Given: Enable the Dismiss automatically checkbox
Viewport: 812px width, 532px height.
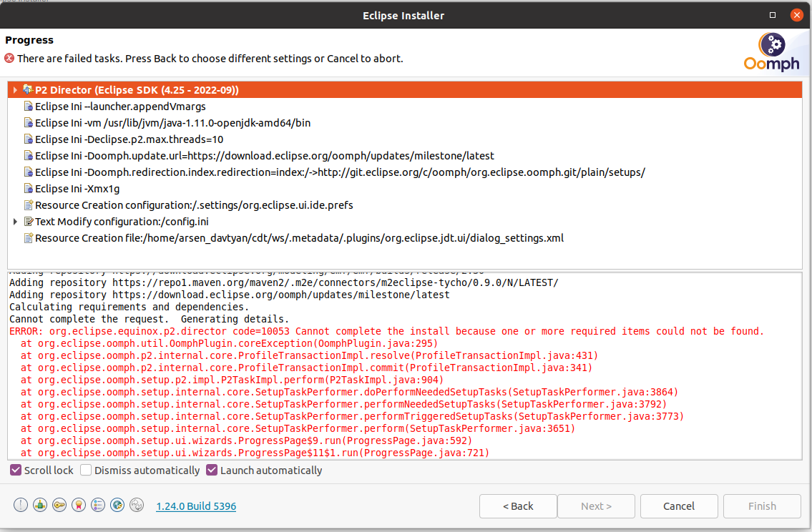Looking at the screenshot, I should [x=86, y=470].
